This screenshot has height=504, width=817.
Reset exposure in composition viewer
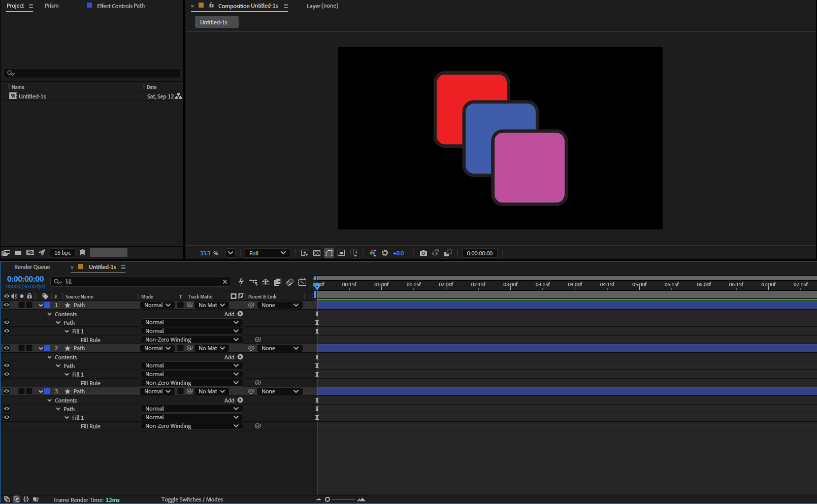click(x=385, y=253)
